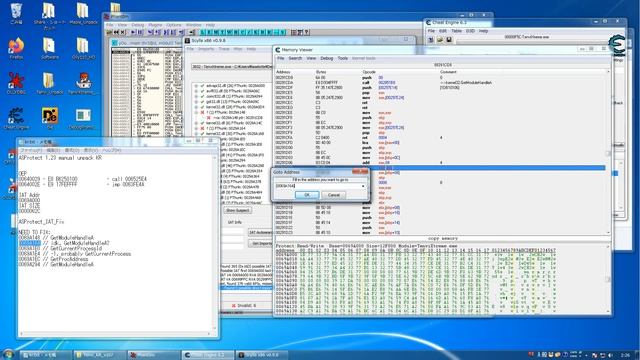
Task: Click OK in the Goto Address dialog
Action: point(307,195)
